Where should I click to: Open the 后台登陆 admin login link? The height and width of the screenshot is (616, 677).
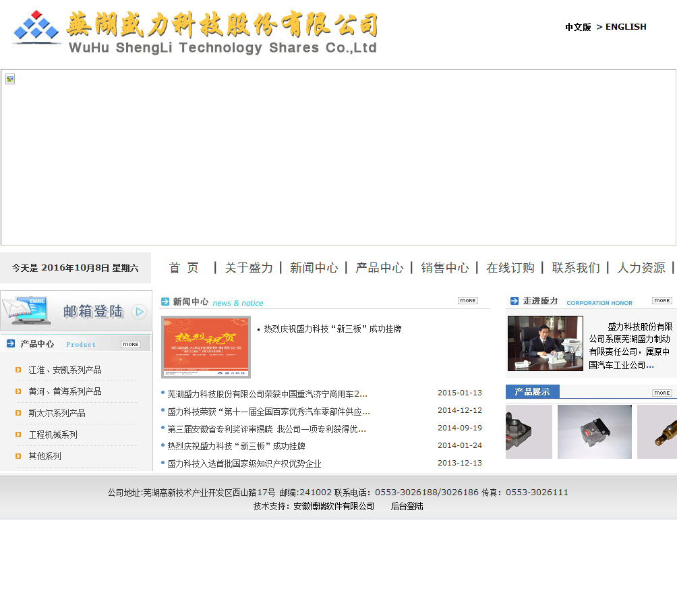click(x=407, y=506)
